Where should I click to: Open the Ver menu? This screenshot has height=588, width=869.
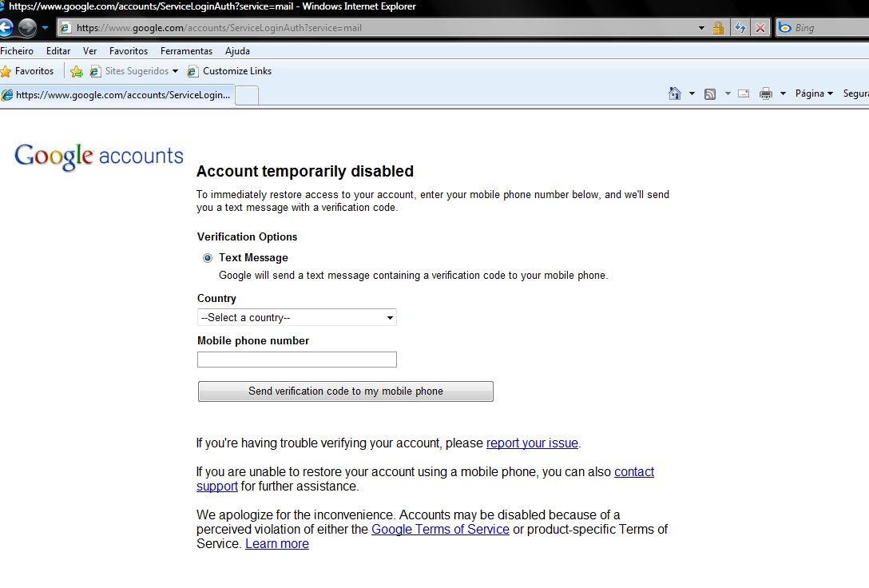(89, 51)
